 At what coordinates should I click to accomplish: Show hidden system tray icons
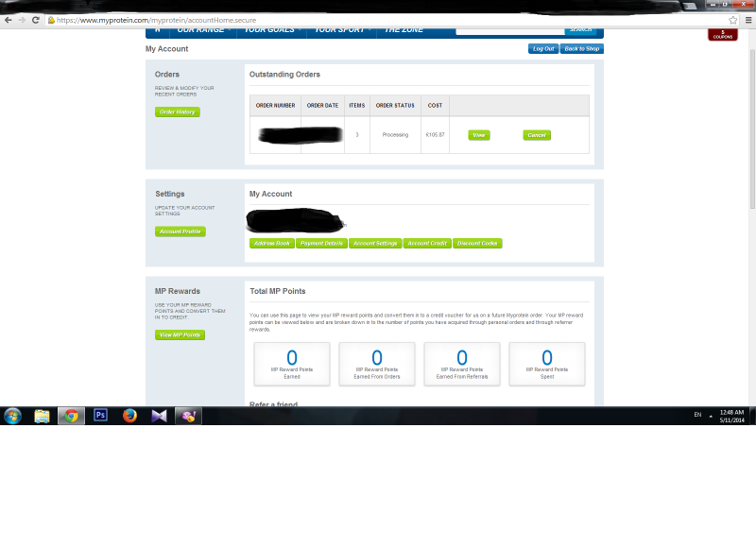(x=712, y=416)
